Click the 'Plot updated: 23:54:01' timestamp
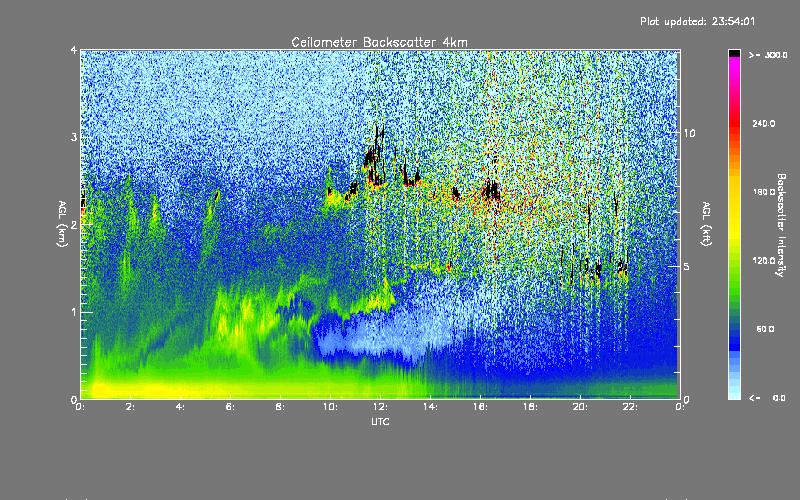The height and width of the screenshot is (500, 800). coord(697,21)
